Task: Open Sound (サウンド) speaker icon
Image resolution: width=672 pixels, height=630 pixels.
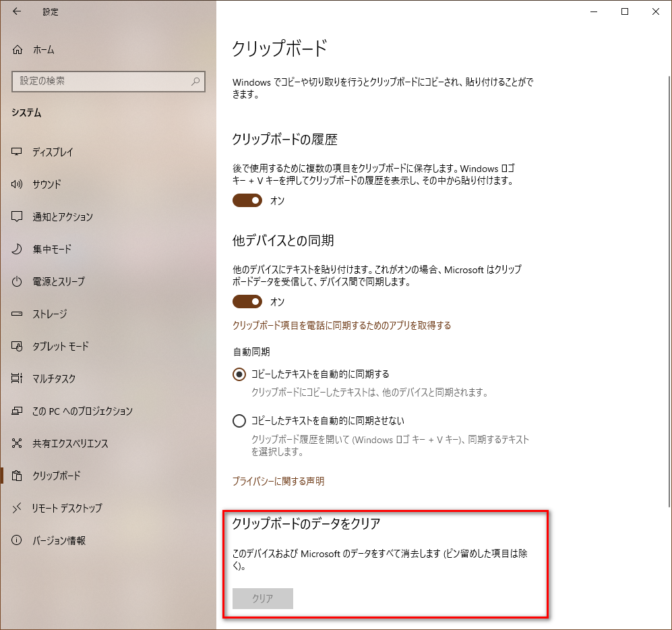Action: tap(18, 184)
